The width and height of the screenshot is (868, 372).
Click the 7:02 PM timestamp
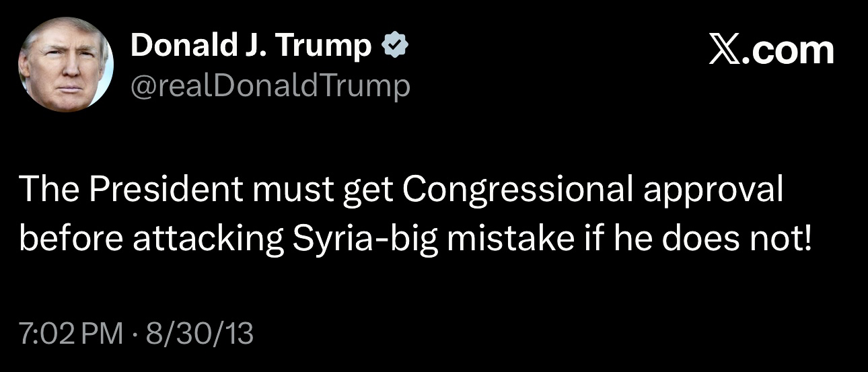(71, 334)
